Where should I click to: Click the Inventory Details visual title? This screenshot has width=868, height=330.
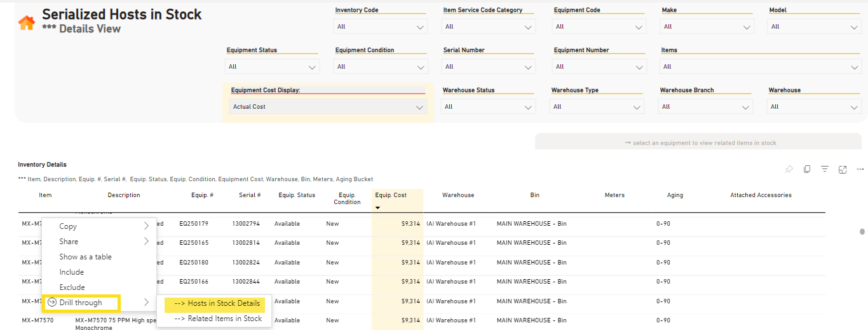(42, 165)
